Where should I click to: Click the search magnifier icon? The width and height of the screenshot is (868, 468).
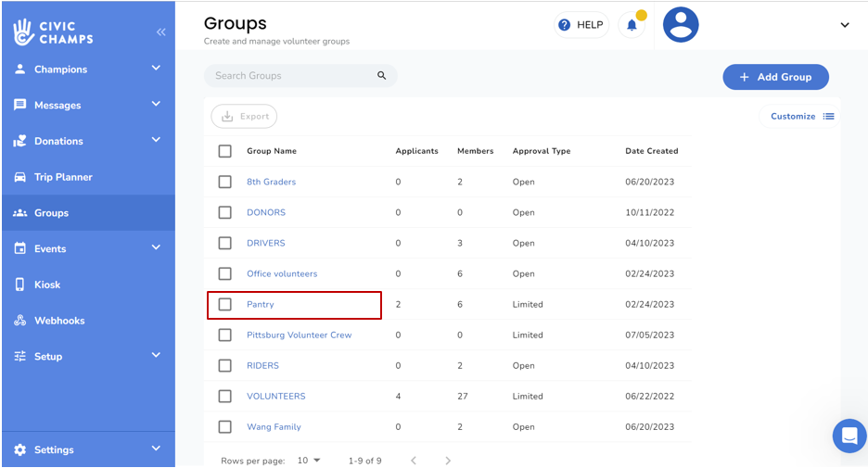point(381,76)
